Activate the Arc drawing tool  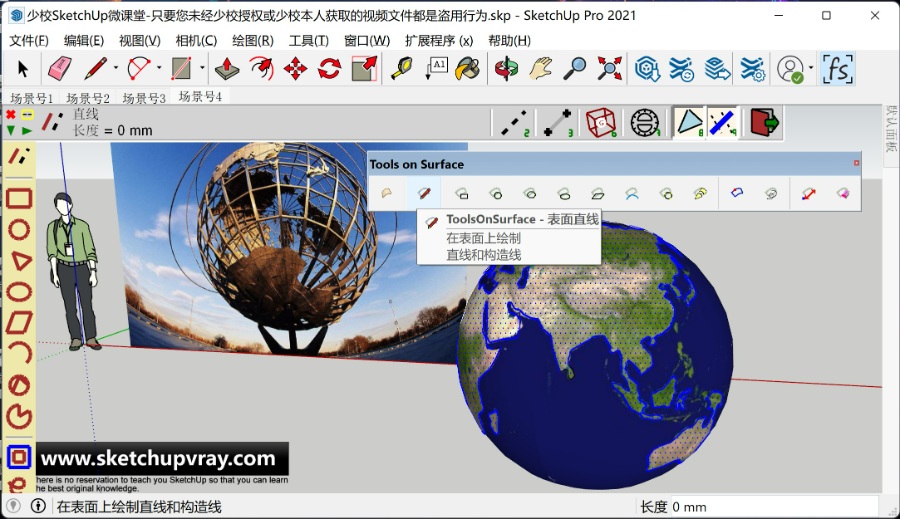[138, 69]
